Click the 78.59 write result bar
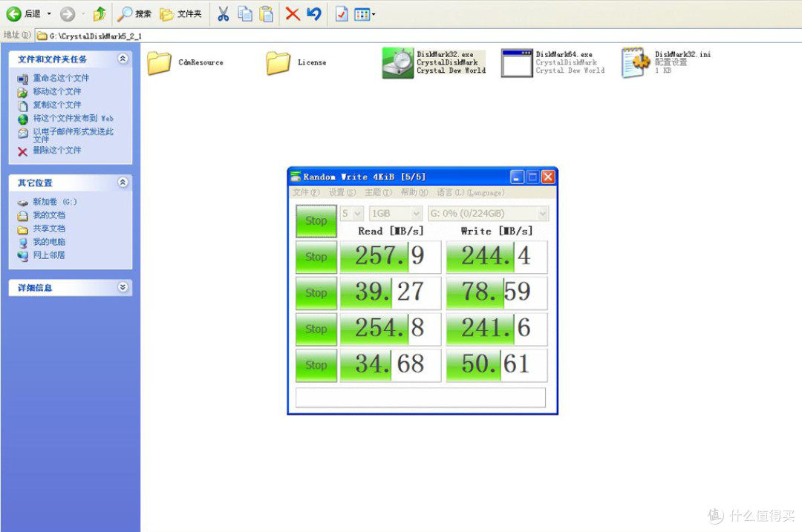Screen dimensions: 802x532 [497, 293]
